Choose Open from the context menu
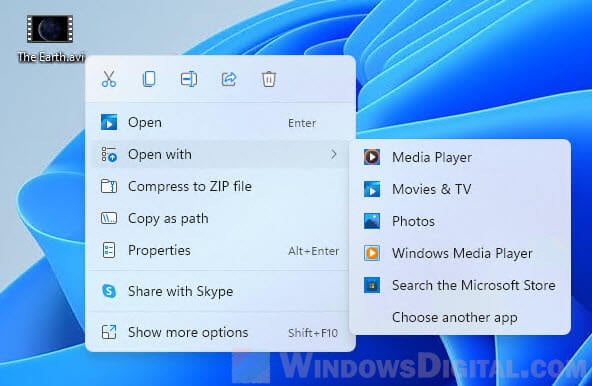Viewport: 592px width, 386px height. click(x=220, y=123)
